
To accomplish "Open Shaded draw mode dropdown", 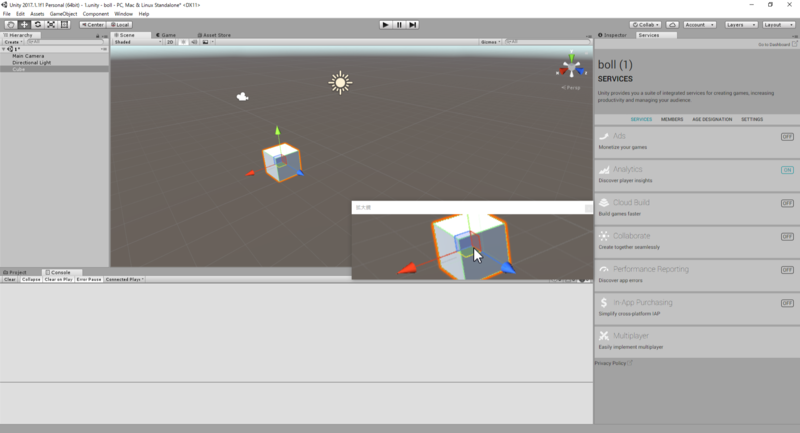I will click(137, 42).
